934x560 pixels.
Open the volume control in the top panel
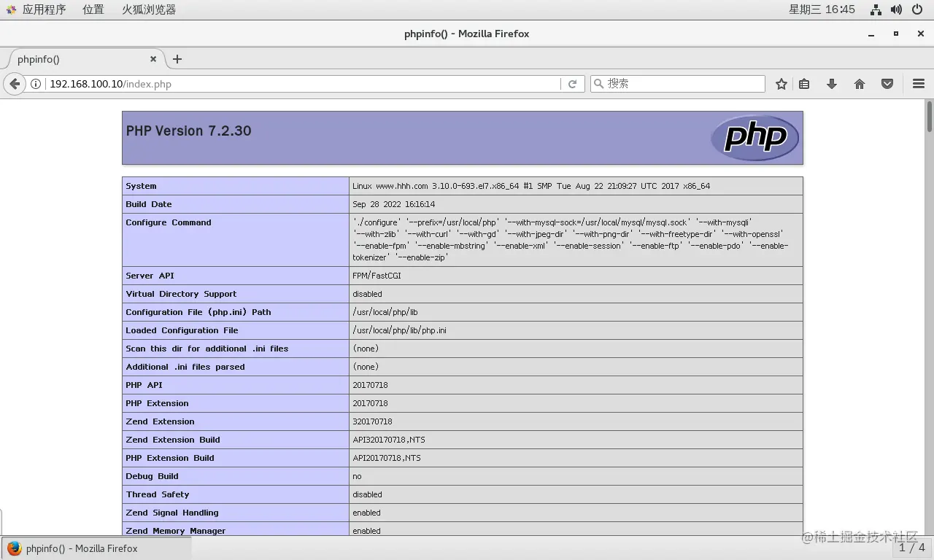(897, 9)
